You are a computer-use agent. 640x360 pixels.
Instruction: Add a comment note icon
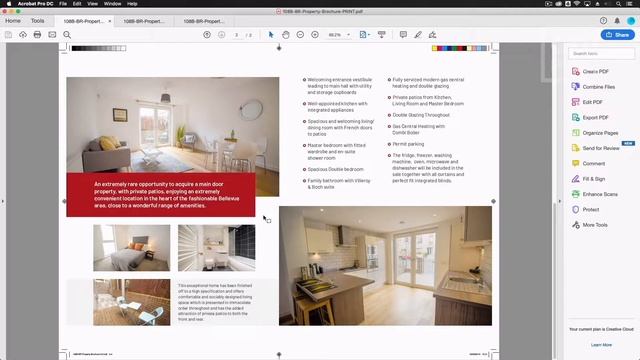tap(403, 35)
